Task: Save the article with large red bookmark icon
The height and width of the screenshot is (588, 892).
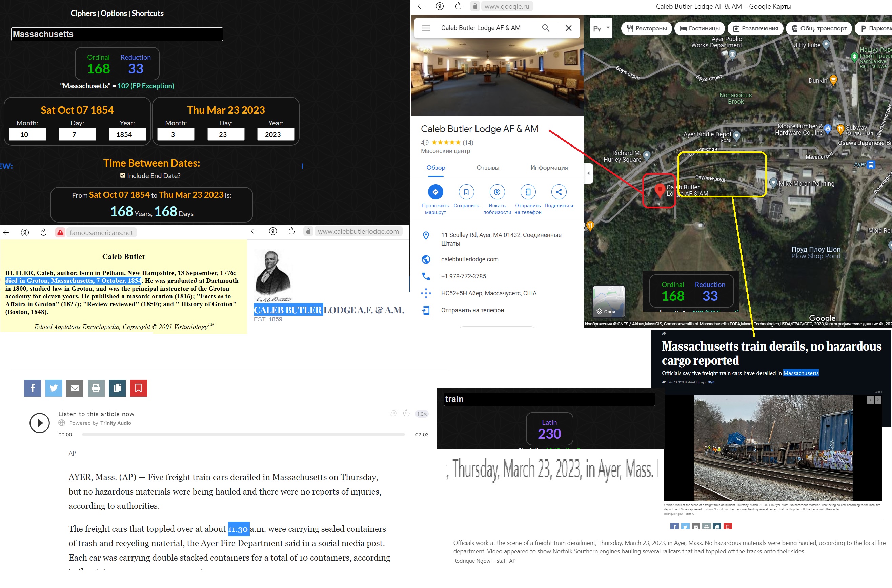Action: (138, 388)
